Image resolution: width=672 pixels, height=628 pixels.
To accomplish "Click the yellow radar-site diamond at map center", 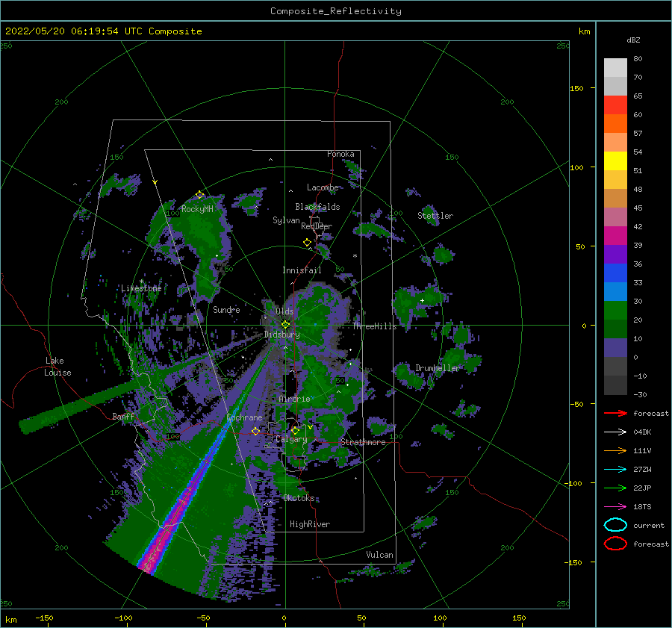I will click(x=285, y=325).
